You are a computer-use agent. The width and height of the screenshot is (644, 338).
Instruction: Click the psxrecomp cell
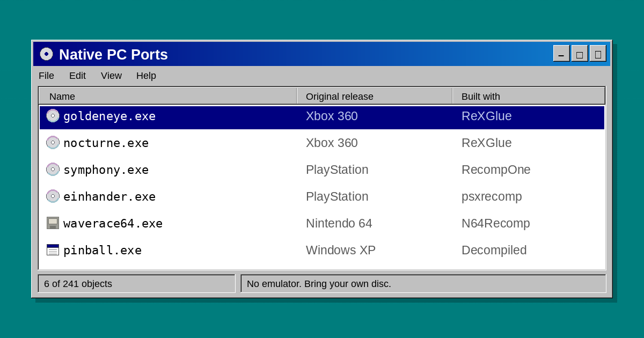tap(492, 197)
